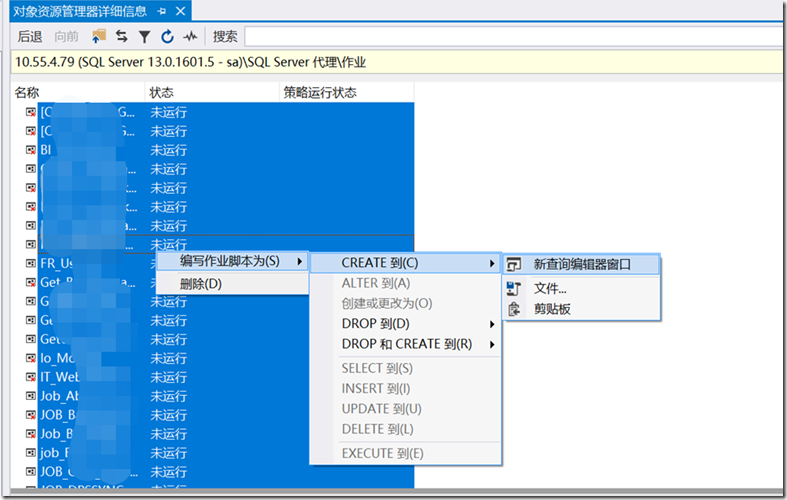This screenshot has height=500, width=787.
Task: Click 未运行 status in the IT_Web row
Action: [x=169, y=377]
